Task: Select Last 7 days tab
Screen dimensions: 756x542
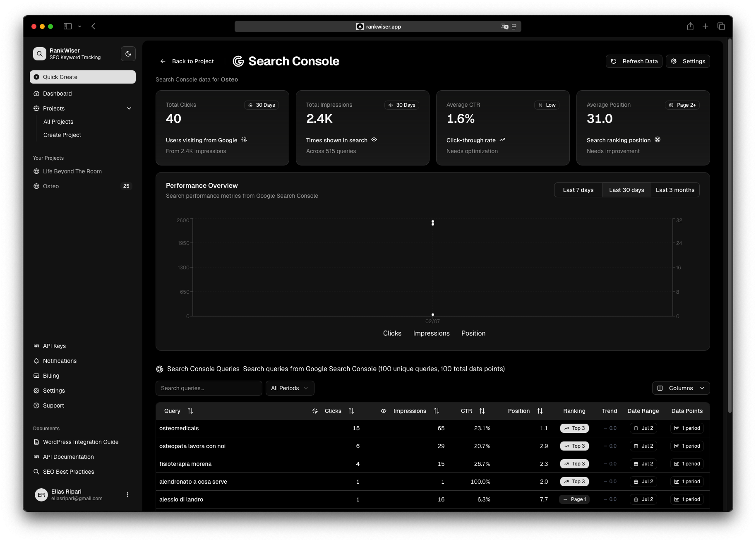Action: [x=578, y=190]
